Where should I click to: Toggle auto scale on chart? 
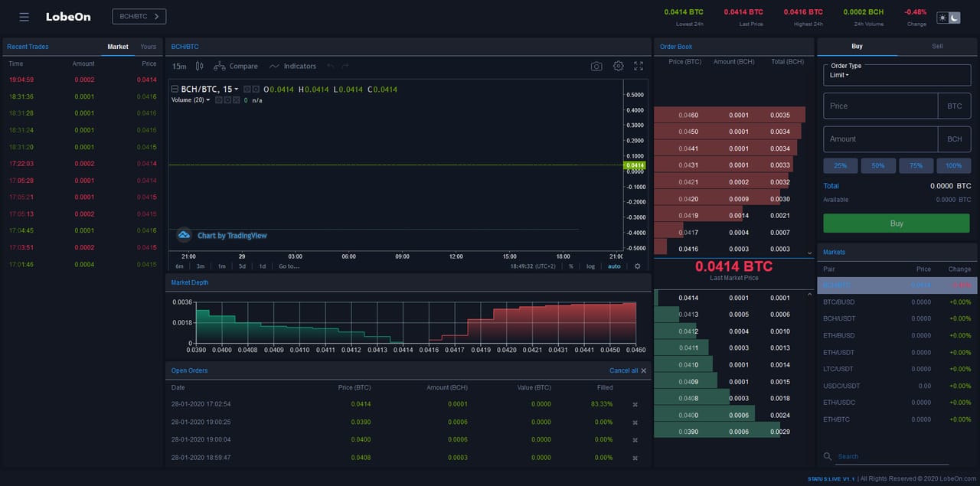pyautogui.click(x=615, y=266)
